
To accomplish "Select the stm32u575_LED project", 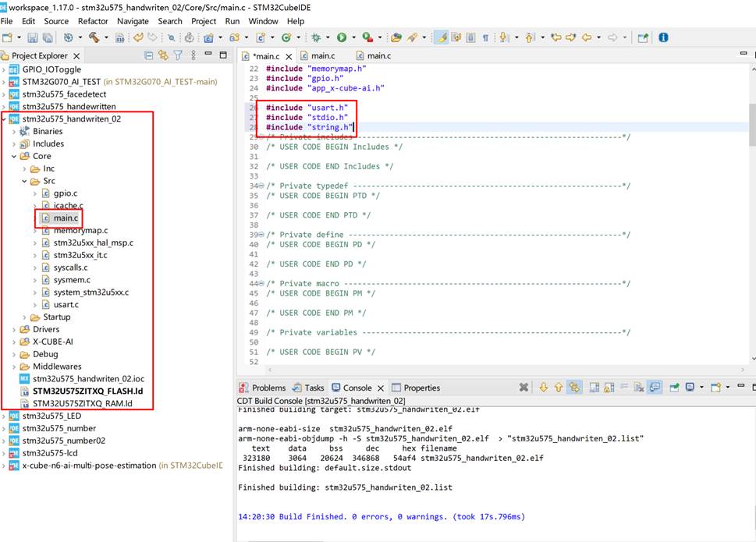I will (x=46, y=416).
